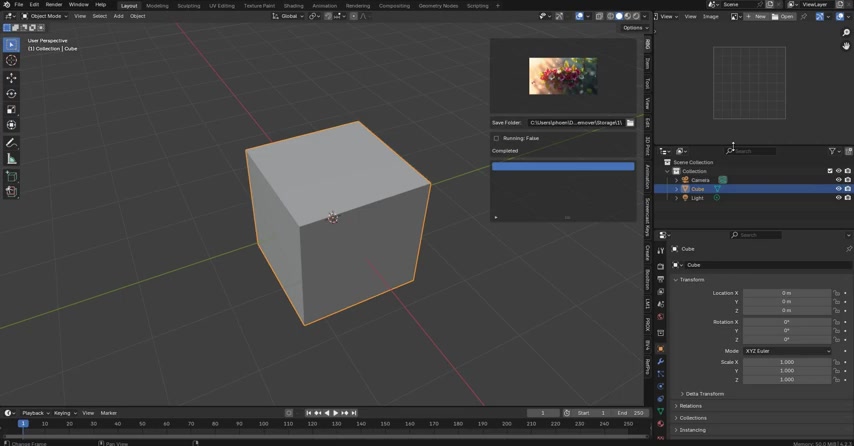Switch to the Modeling workspace tab
Screen dimensions: 854x446
[x=157, y=5]
